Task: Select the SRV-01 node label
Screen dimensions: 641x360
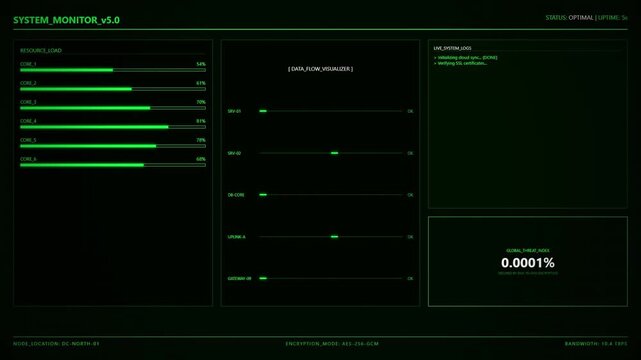Action: pos(234,111)
